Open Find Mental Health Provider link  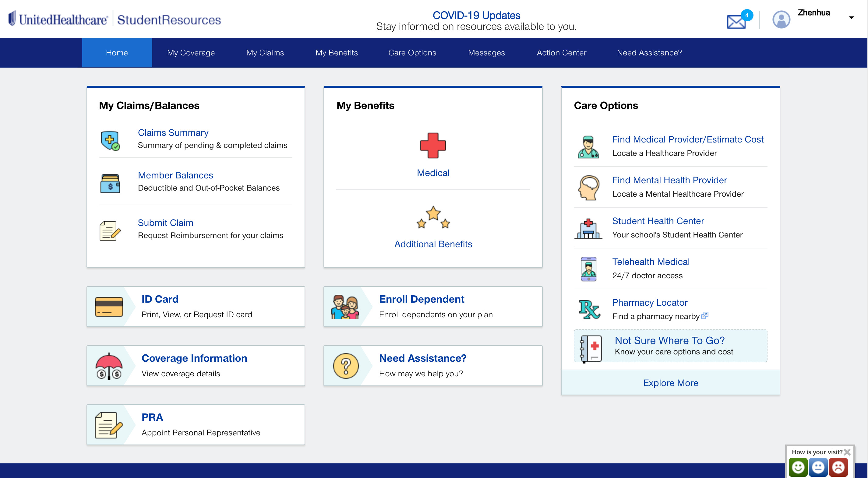pyautogui.click(x=669, y=180)
